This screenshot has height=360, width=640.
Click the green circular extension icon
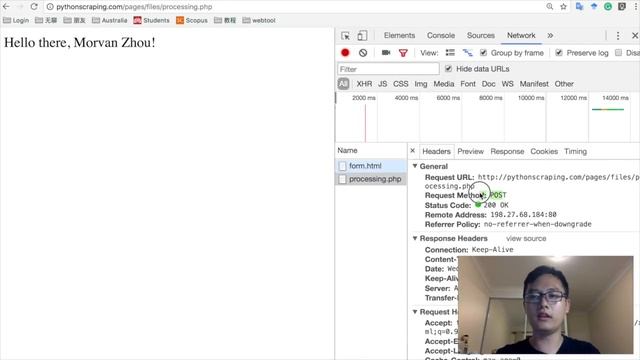[608, 7]
